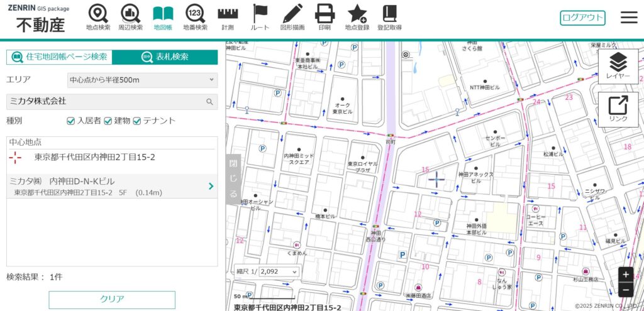Viewport: 644px width, 311px height.
Task: Open the 地点検索 location search tool
Action: pos(97,17)
